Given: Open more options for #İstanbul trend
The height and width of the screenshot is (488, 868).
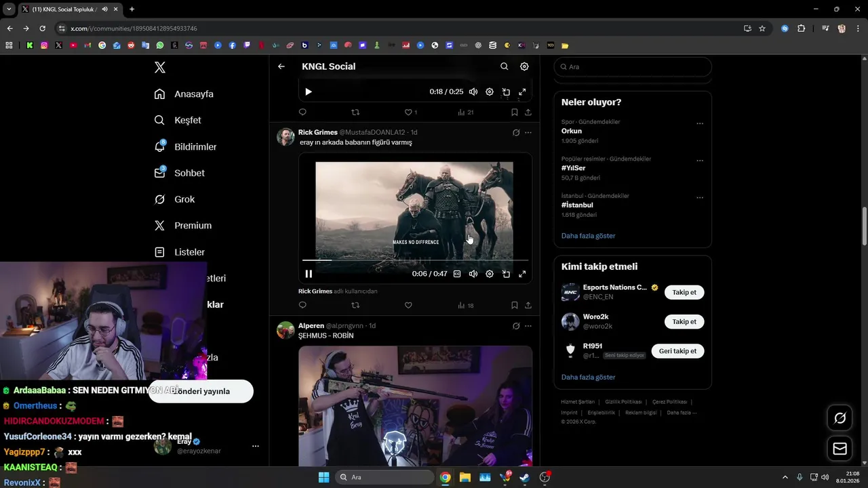Looking at the screenshot, I should [700, 198].
